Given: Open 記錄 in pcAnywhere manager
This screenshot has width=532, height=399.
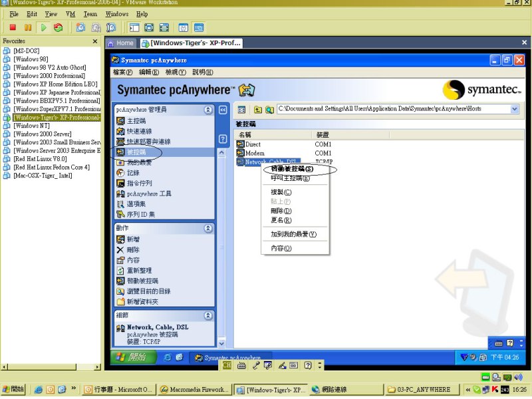Looking at the screenshot, I should coord(128,173).
